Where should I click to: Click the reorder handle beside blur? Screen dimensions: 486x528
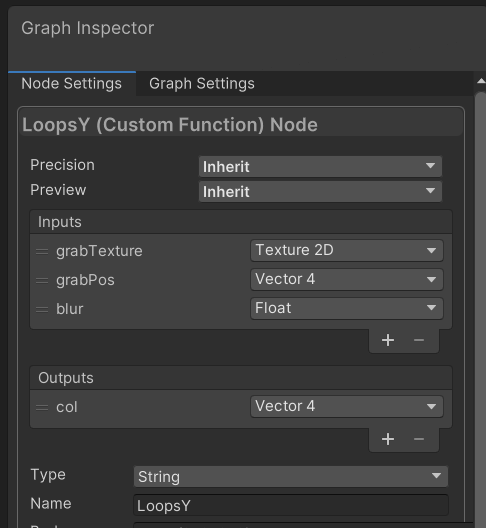click(x=42, y=309)
